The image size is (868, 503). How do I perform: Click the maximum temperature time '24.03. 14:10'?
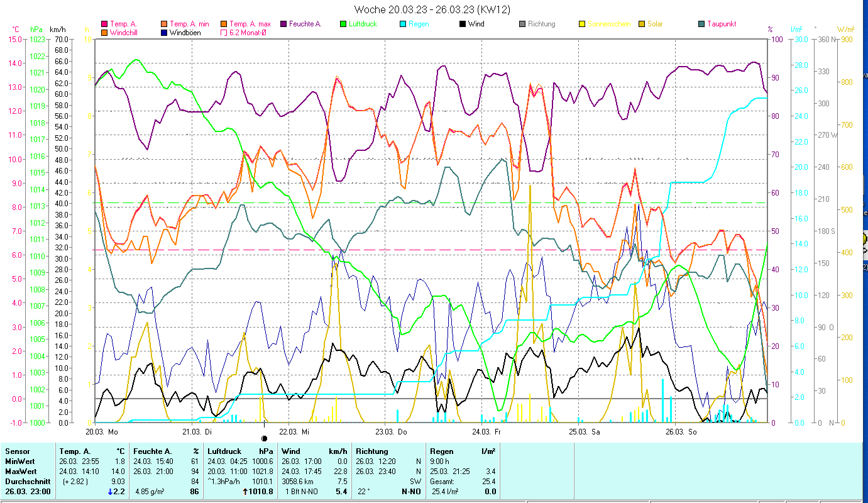(79, 472)
